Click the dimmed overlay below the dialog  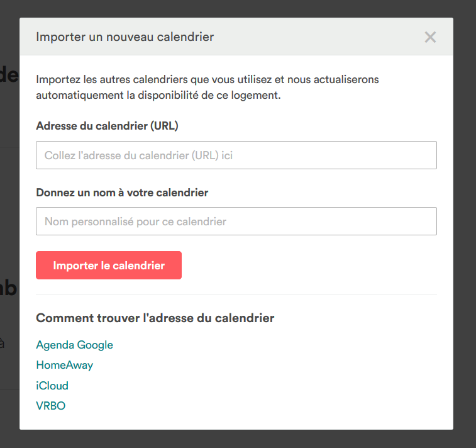tap(238, 439)
